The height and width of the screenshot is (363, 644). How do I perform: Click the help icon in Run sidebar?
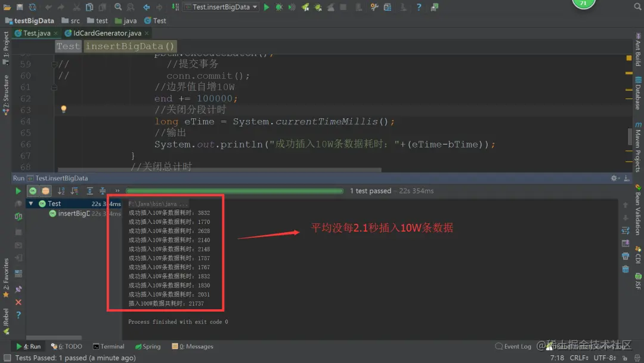(x=18, y=315)
